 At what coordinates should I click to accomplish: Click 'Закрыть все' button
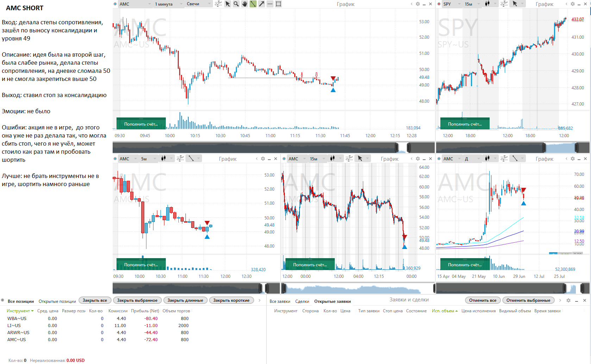click(95, 300)
